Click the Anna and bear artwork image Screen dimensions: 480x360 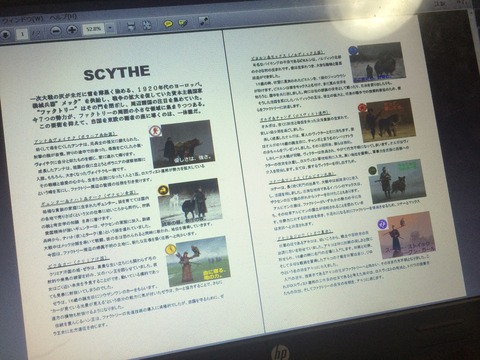182,144
